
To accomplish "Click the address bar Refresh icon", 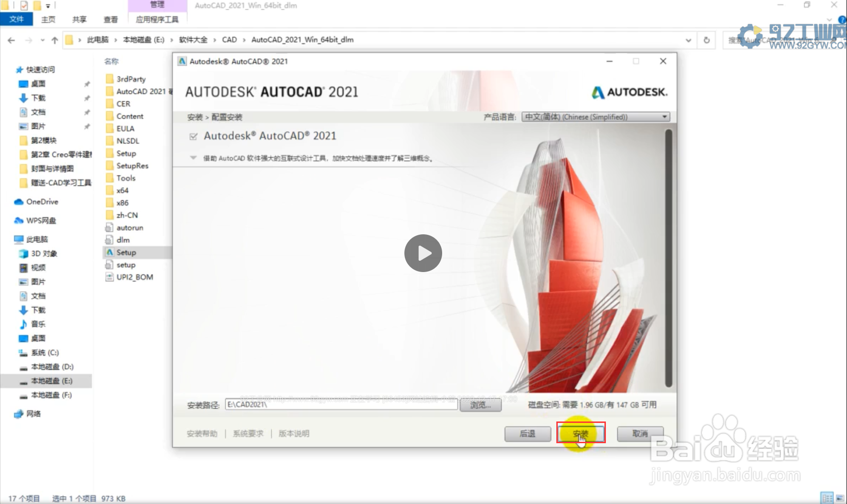I will 706,40.
